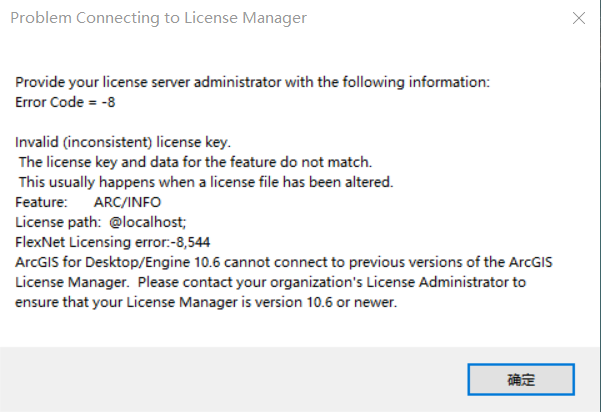
Task: Click the 确定 confirmation button
Action: point(521,380)
